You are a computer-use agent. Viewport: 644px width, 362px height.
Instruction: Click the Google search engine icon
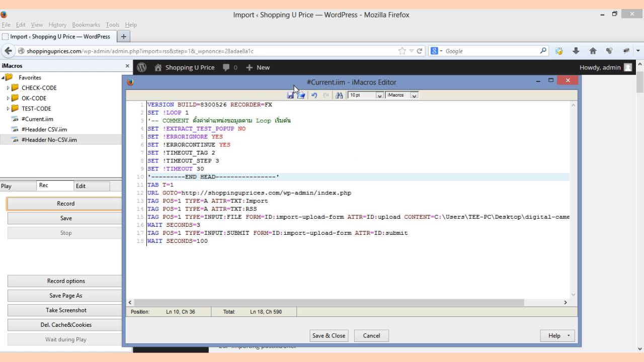coord(434,51)
